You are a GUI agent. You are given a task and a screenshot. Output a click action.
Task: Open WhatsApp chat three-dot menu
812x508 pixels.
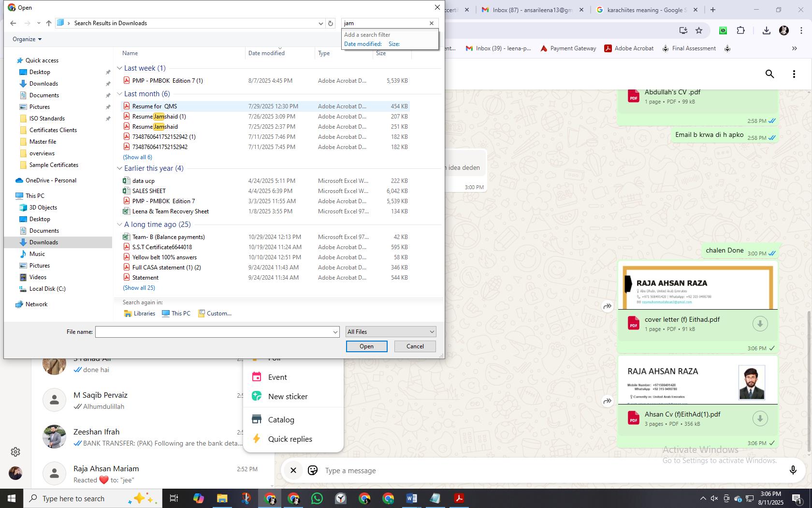point(794,74)
